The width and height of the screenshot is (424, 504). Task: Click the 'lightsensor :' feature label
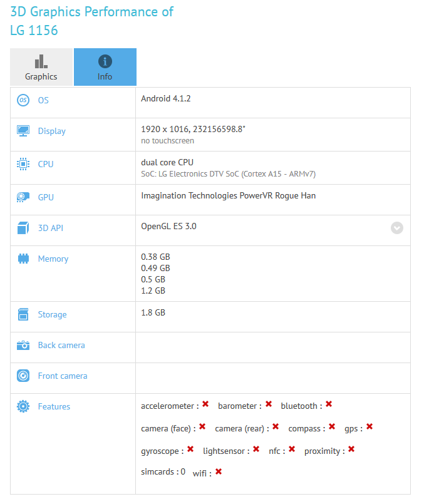(226, 451)
